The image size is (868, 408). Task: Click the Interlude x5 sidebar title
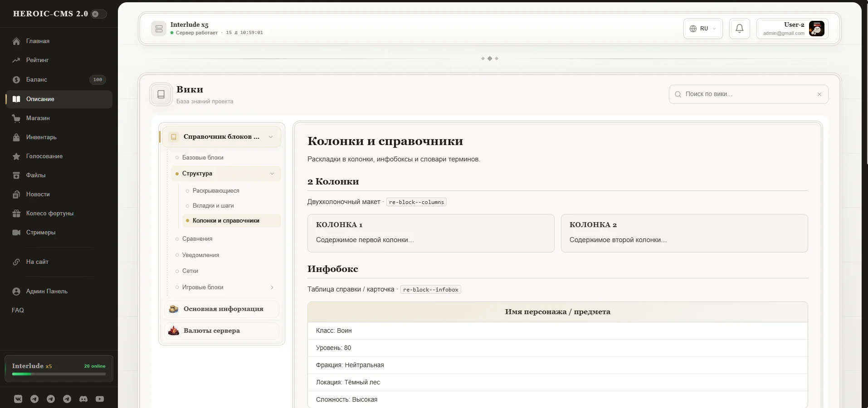[32, 366]
